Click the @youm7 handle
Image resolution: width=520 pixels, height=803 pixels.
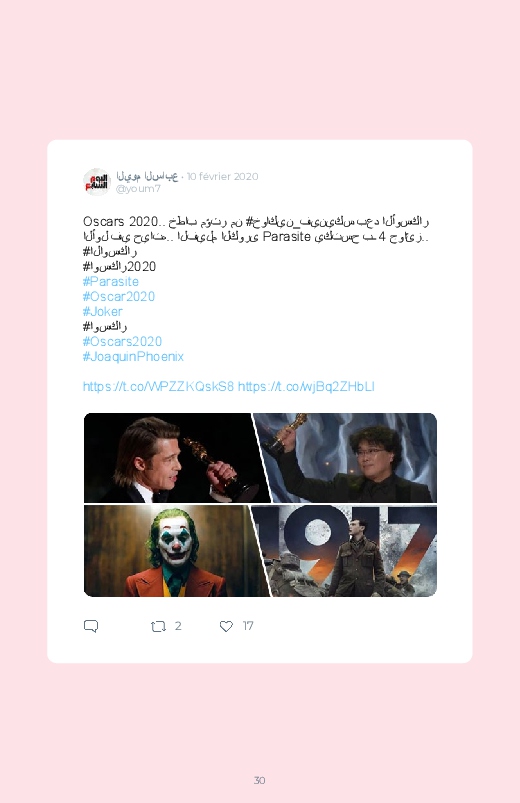click(x=138, y=188)
